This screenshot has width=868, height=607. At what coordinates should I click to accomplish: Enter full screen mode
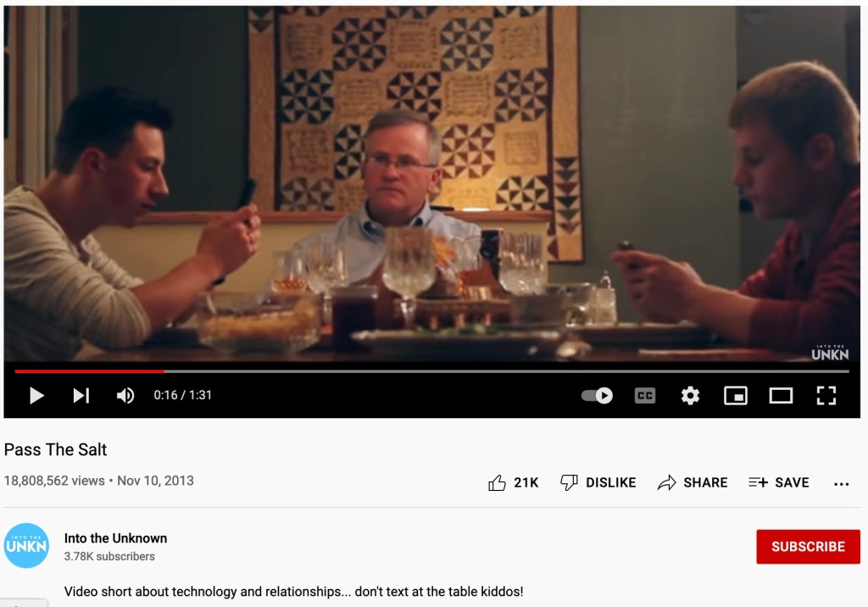[826, 395]
